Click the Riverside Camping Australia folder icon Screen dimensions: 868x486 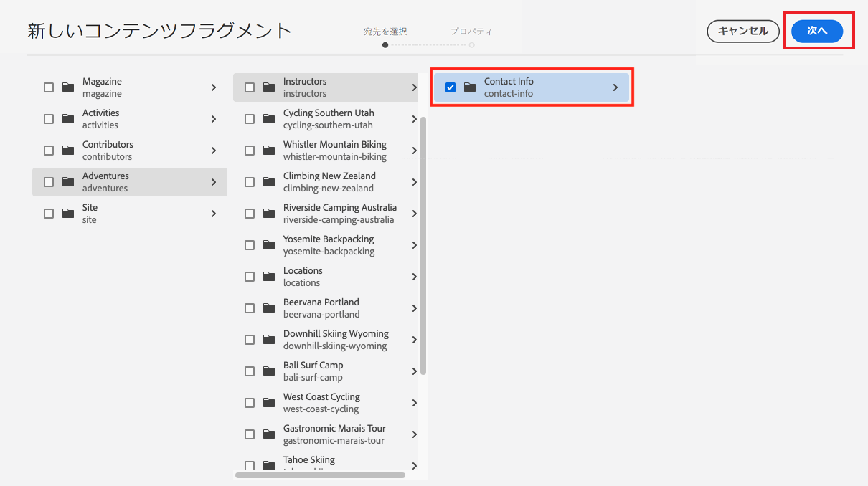coord(269,214)
